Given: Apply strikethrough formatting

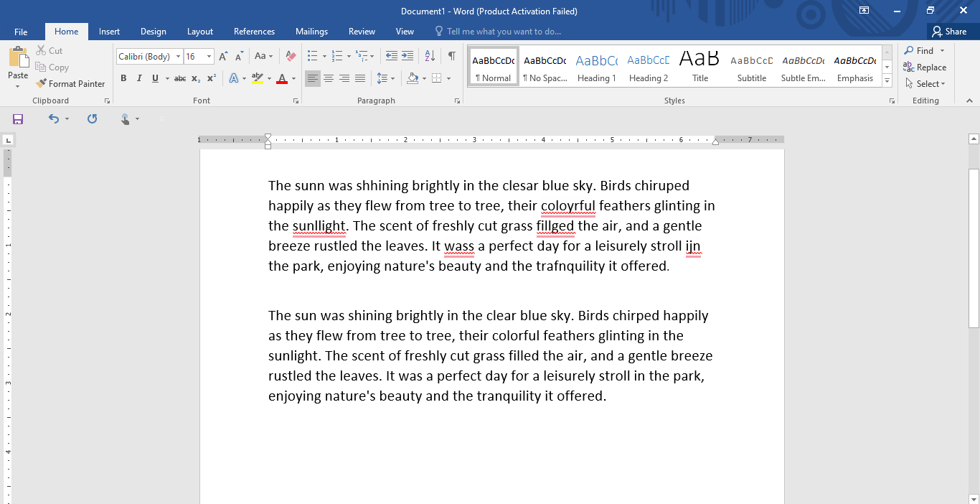Looking at the screenshot, I should click(x=180, y=78).
